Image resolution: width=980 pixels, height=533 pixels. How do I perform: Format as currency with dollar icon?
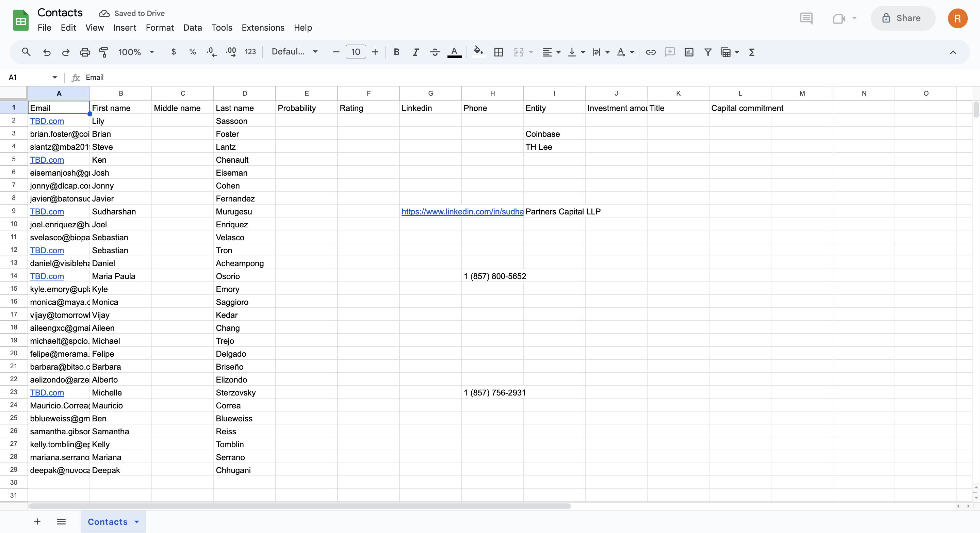[x=174, y=52]
